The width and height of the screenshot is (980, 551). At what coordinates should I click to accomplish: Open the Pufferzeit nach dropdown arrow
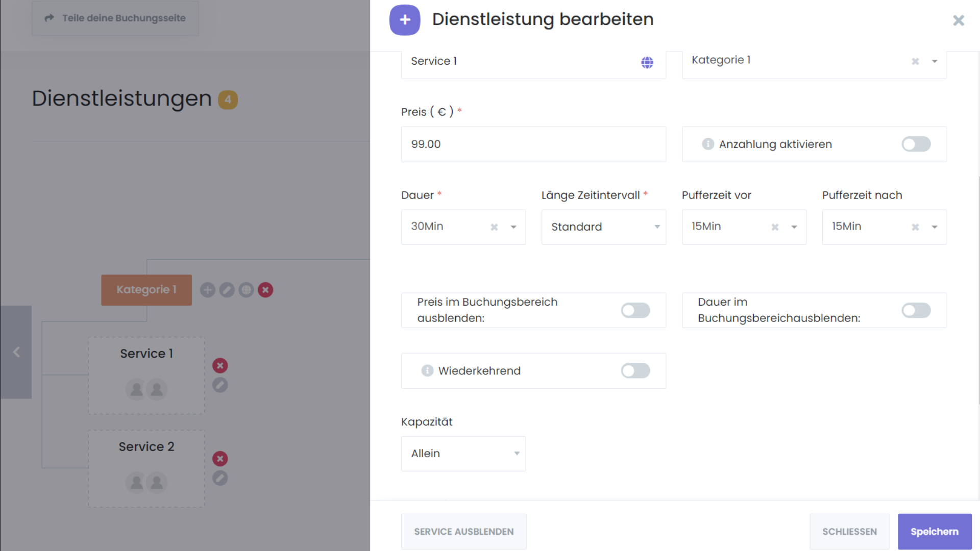935,227
